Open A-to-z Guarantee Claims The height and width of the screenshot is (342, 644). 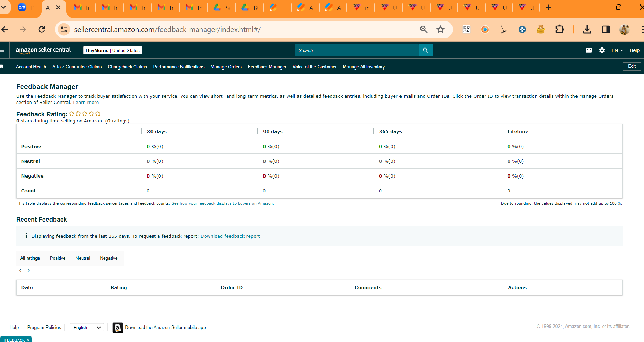coord(77,67)
